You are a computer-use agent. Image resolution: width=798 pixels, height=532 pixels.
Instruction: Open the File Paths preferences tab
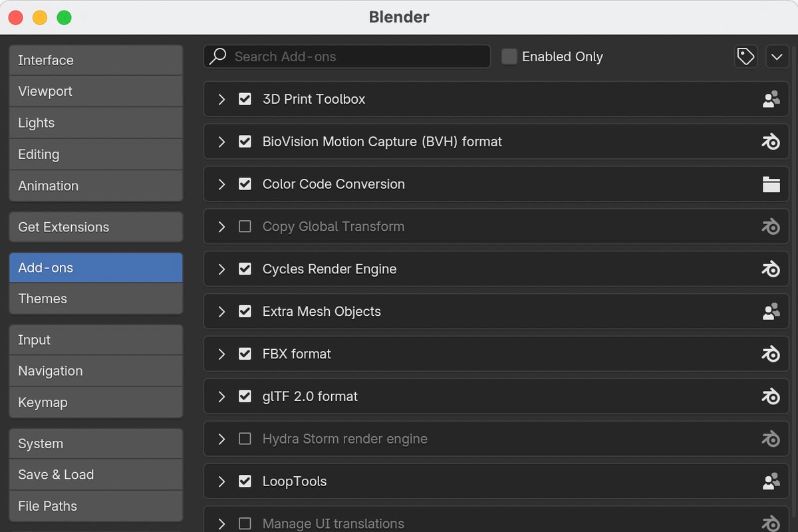(96, 506)
